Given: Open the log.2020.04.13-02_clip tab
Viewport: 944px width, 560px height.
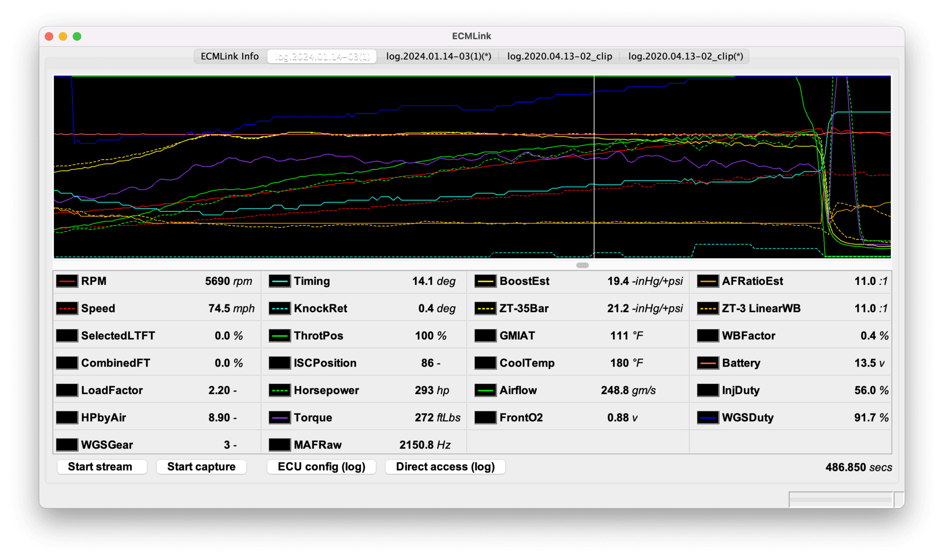Looking at the screenshot, I should [x=560, y=57].
